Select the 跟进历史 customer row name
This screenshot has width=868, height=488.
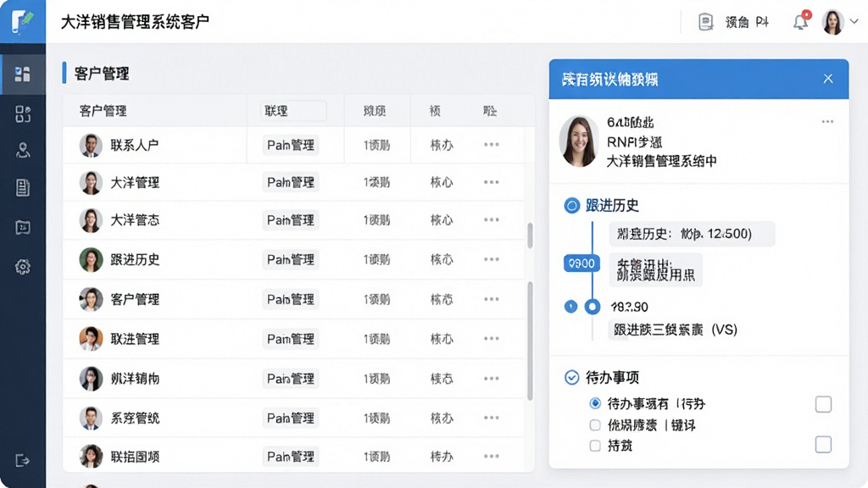(135, 259)
